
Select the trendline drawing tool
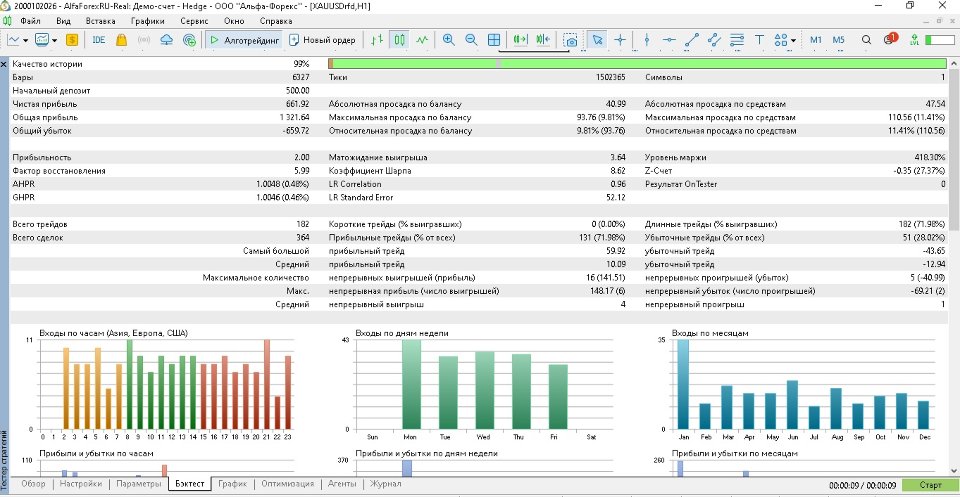click(x=692, y=40)
